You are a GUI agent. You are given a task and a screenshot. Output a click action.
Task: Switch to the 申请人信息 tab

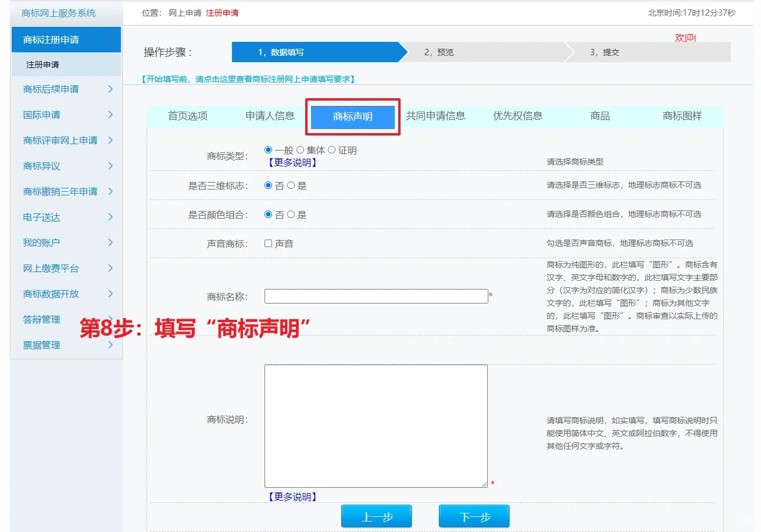click(270, 116)
